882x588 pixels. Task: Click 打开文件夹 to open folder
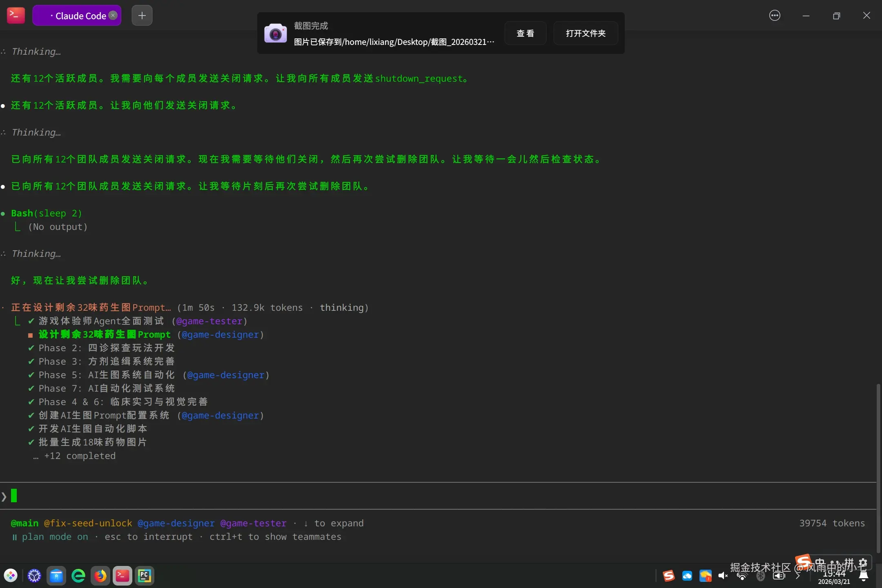click(x=585, y=33)
